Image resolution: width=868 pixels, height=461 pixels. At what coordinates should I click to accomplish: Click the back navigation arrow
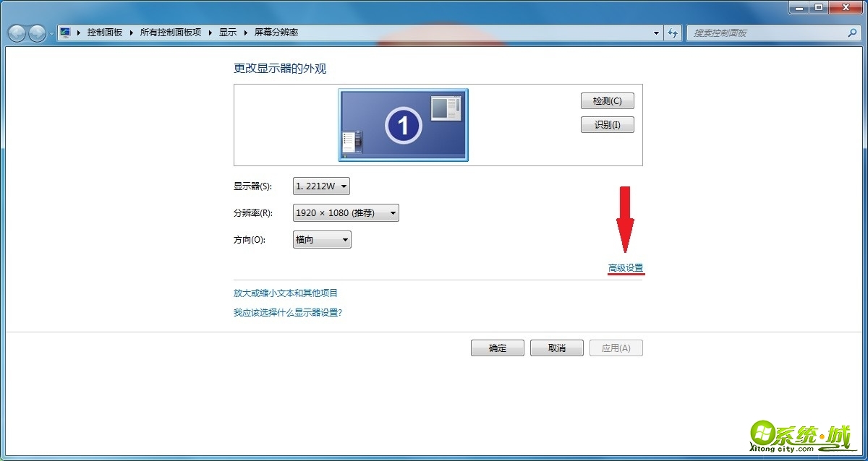(16, 33)
